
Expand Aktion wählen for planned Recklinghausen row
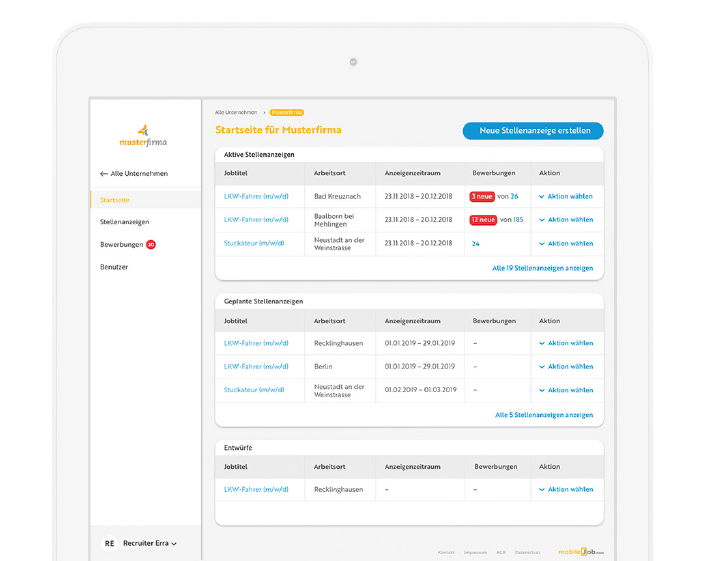(566, 343)
